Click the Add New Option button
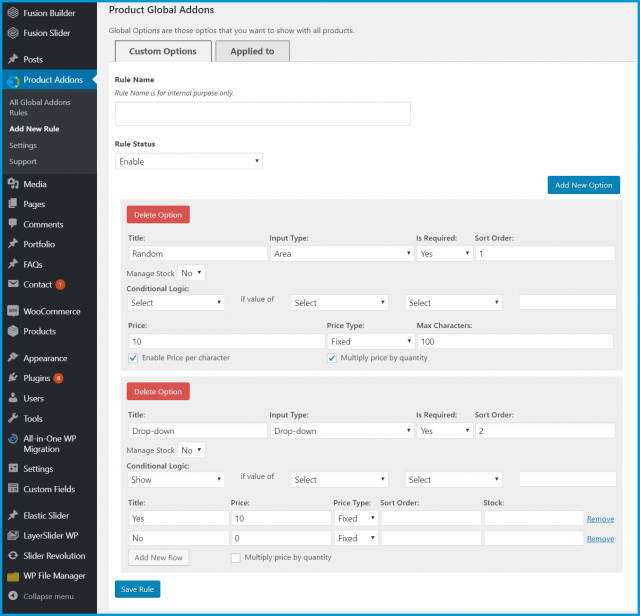640x616 pixels. tap(583, 185)
